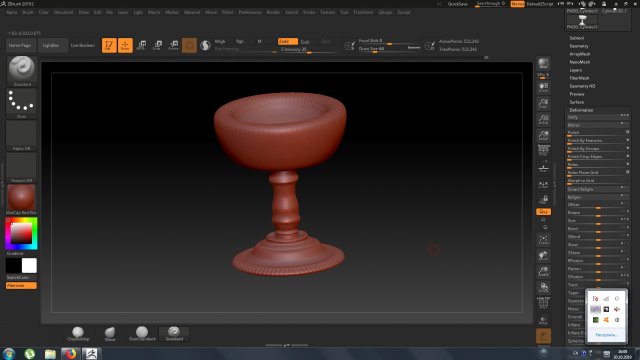Image resolution: width=640 pixels, height=360 pixels.
Task: Expand the Geometry HD section
Action: 582,86
